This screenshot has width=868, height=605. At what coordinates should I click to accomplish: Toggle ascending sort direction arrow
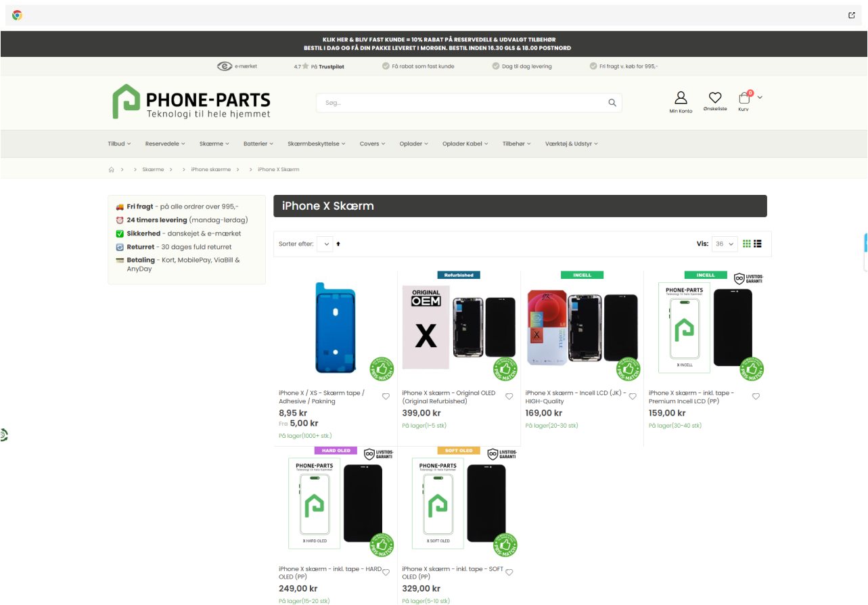click(x=338, y=244)
